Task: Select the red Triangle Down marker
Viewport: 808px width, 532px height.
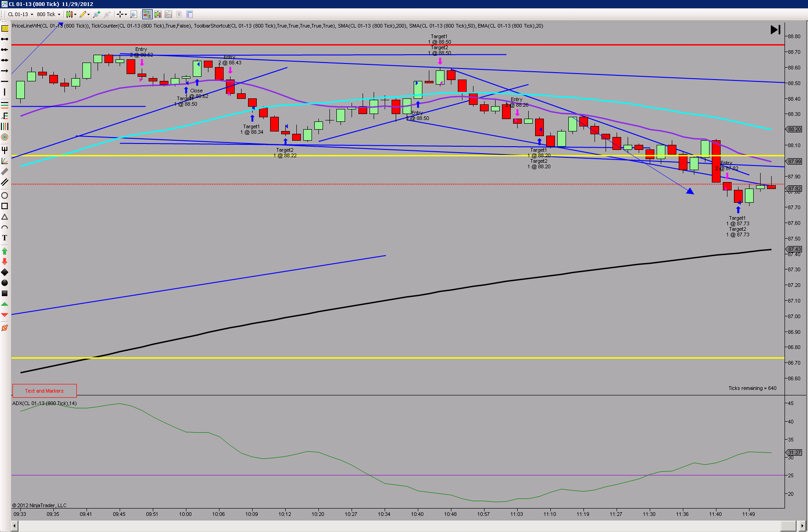Action: point(5,315)
